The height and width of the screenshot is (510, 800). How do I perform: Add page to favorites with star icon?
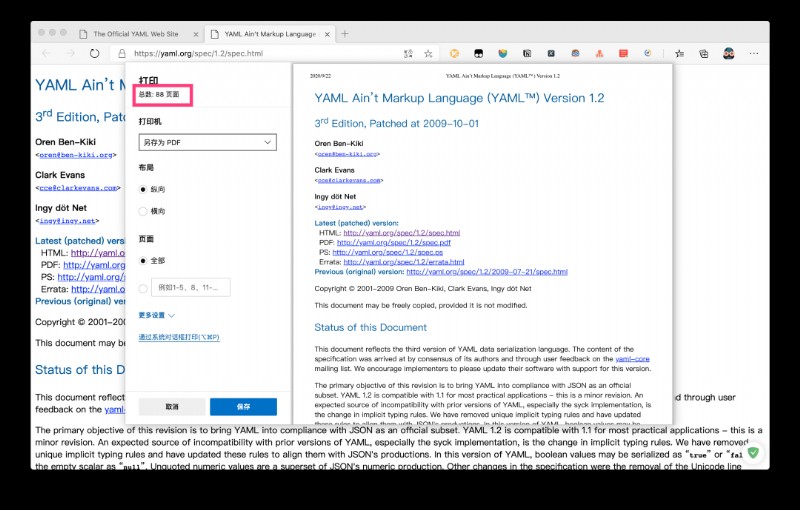tap(428, 54)
